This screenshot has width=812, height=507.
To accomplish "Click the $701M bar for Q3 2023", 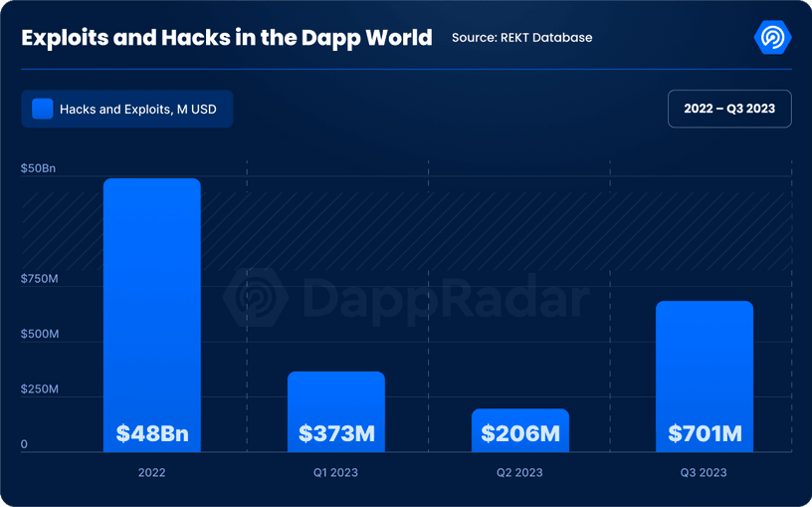I will (x=705, y=377).
